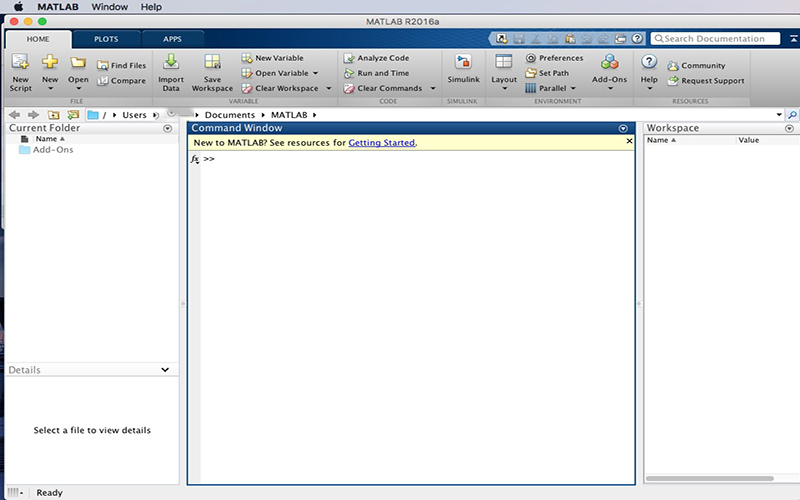The width and height of the screenshot is (800, 500).
Task: Open the Help menu in the menu bar
Action: pyautogui.click(x=151, y=7)
